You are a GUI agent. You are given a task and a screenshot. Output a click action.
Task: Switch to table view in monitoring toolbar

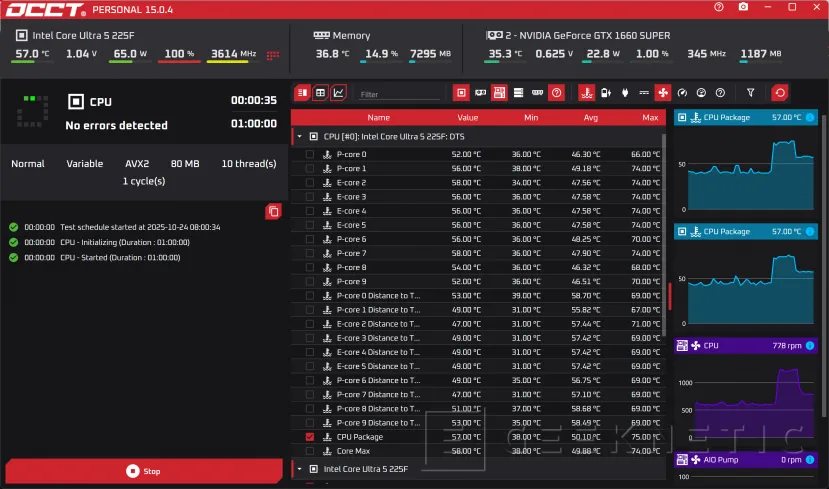point(320,92)
